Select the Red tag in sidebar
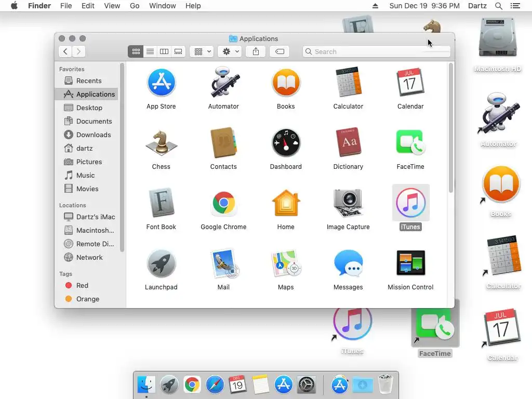The width and height of the screenshot is (532, 399). [x=87, y=286]
